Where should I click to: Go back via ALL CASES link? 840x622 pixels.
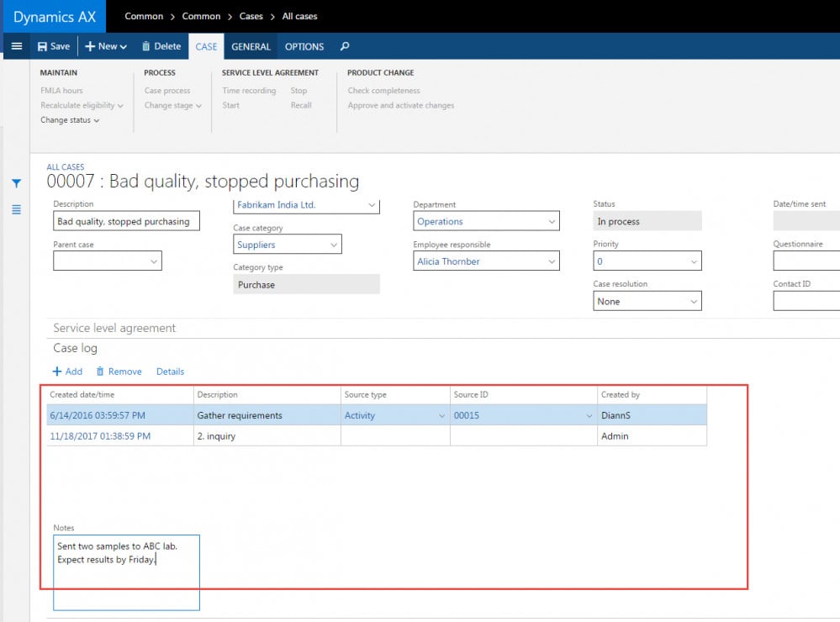66,167
